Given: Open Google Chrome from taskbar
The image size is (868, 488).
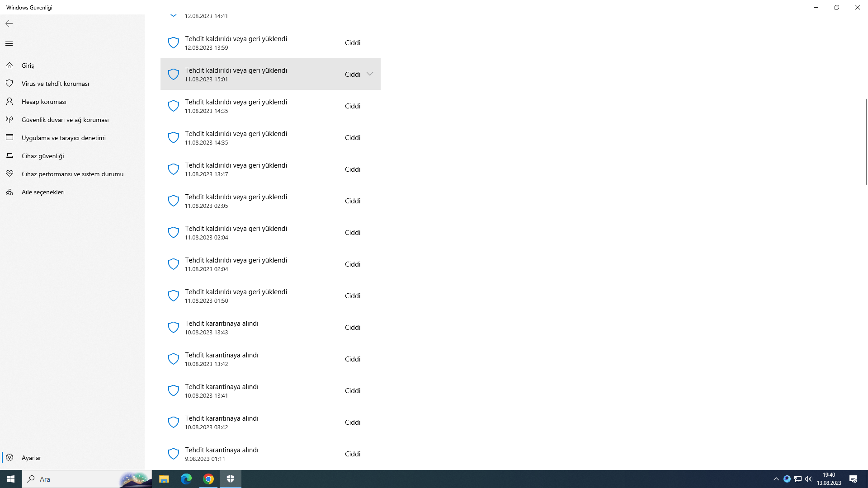Looking at the screenshot, I should click(x=208, y=479).
